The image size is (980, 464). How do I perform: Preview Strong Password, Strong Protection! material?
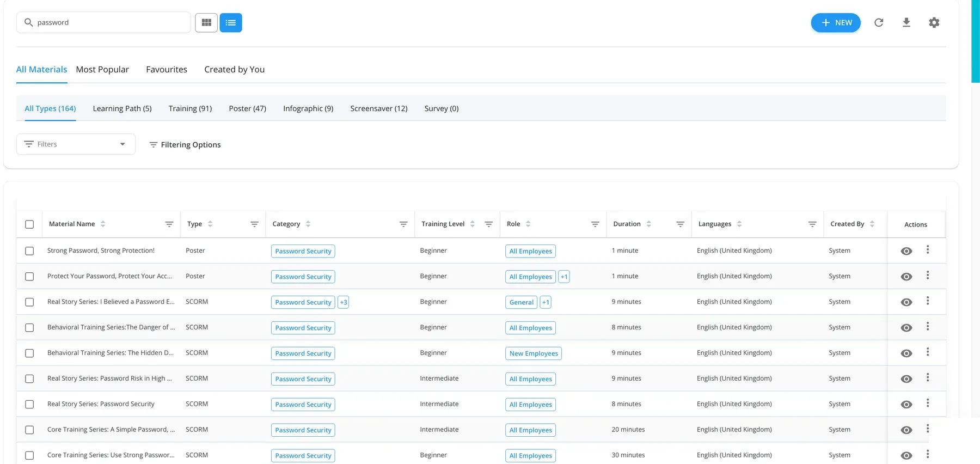pyautogui.click(x=906, y=251)
